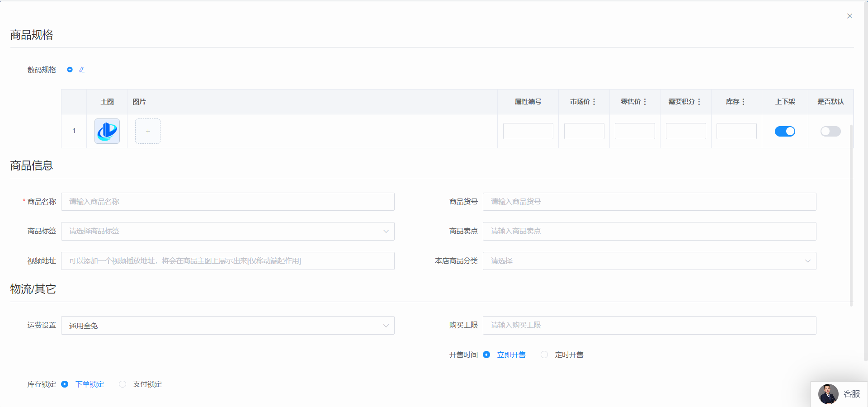868x407 pixels.
Task: Open the 运费设置 dropdown showing 通用全免
Action: [x=228, y=326]
